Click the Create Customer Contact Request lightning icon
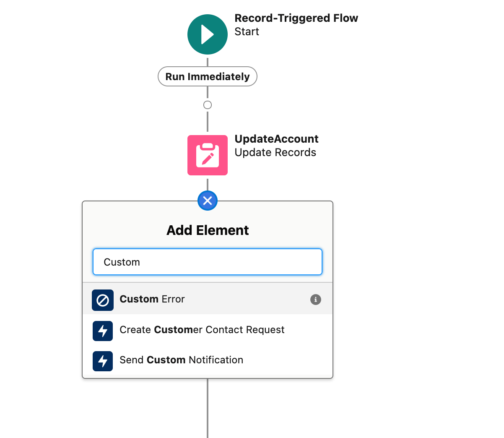Viewport: 504px width, 438px height. (x=103, y=331)
